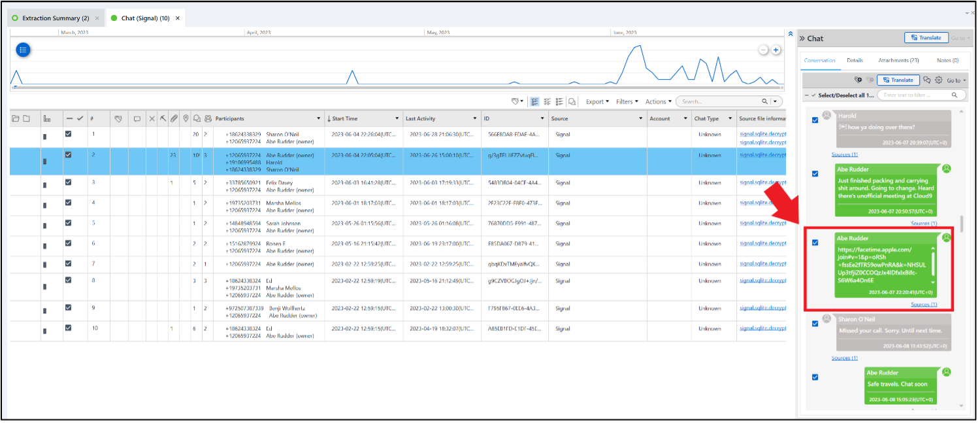This screenshot has height=423, width=980.
Task: Zoom out the timeline with minus button
Action: click(763, 50)
